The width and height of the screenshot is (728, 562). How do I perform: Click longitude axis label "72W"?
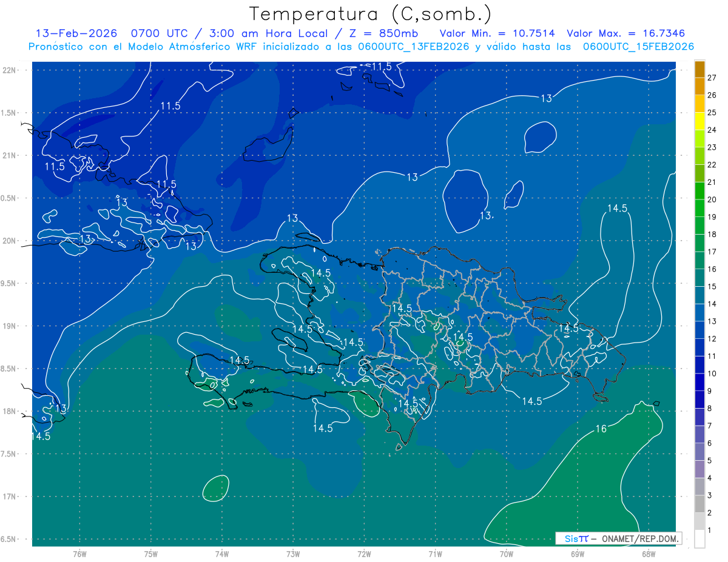click(x=364, y=554)
